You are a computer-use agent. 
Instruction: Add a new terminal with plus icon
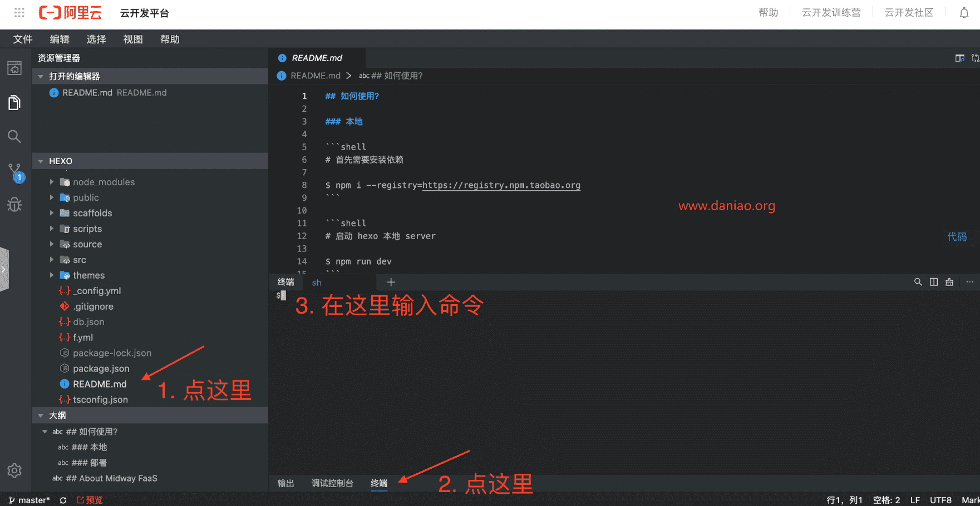(x=391, y=282)
